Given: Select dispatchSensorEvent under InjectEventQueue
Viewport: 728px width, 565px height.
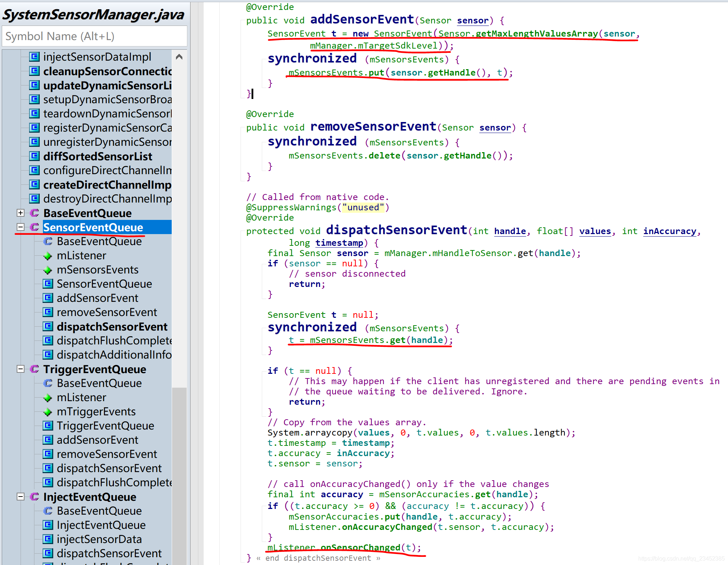Looking at the screenshot, I should pos(109,553).
